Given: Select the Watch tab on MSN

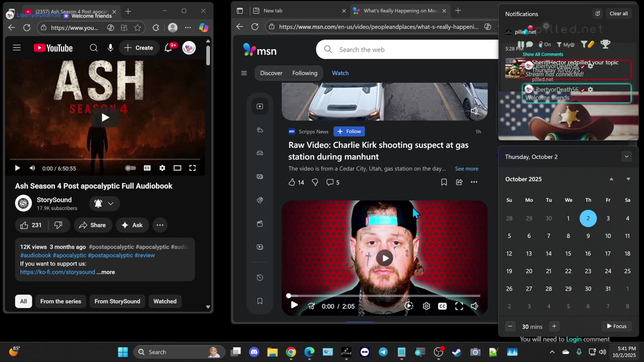Looking at the screenshot, I should (x=340, y=73).
